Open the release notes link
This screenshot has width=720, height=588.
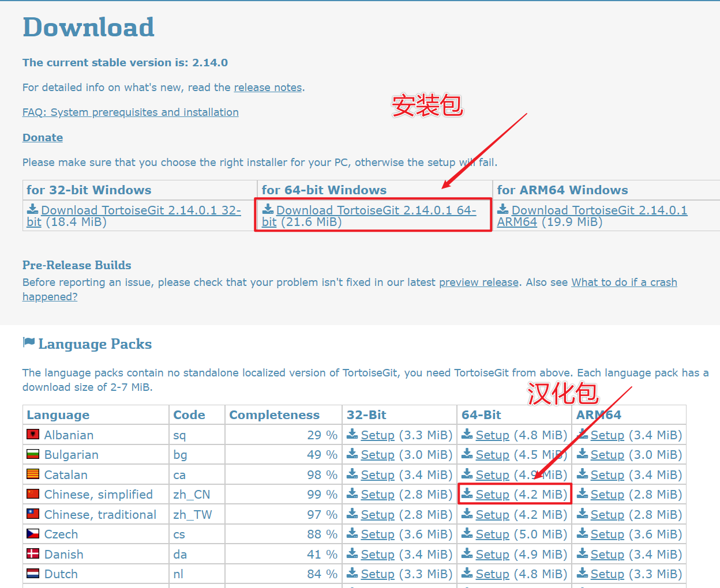(268, 88)
